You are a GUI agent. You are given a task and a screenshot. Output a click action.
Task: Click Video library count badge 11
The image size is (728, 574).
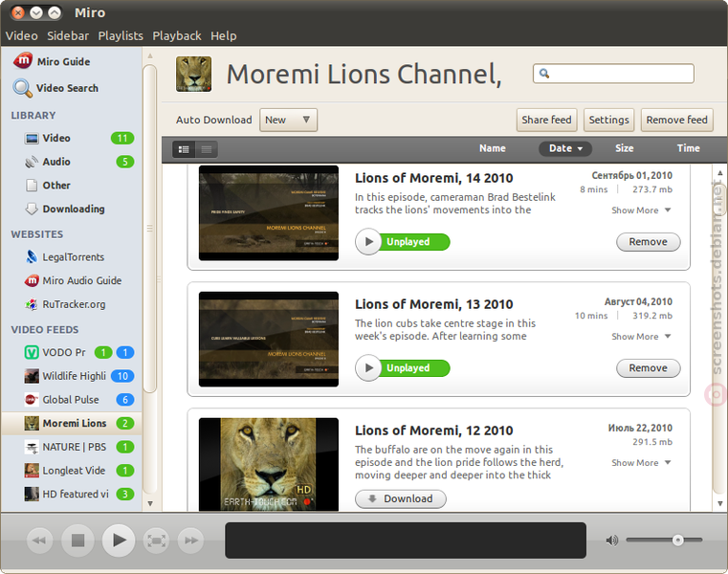[x=122, y=139]
